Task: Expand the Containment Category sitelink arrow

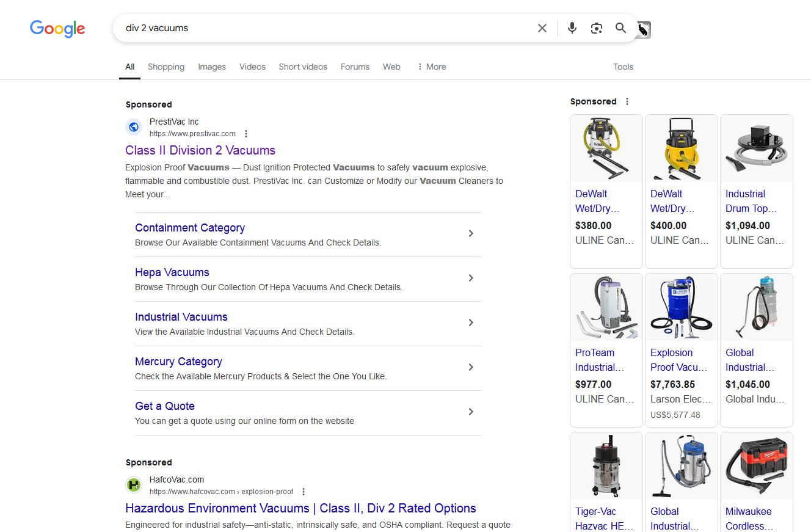Action: click(471, 233)
